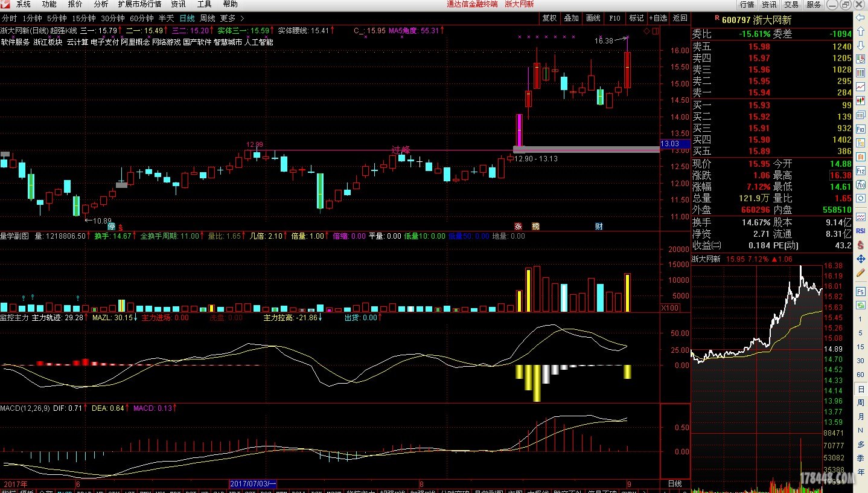
Task: Open the 扩展市场行情 menu
Action: 139,4
